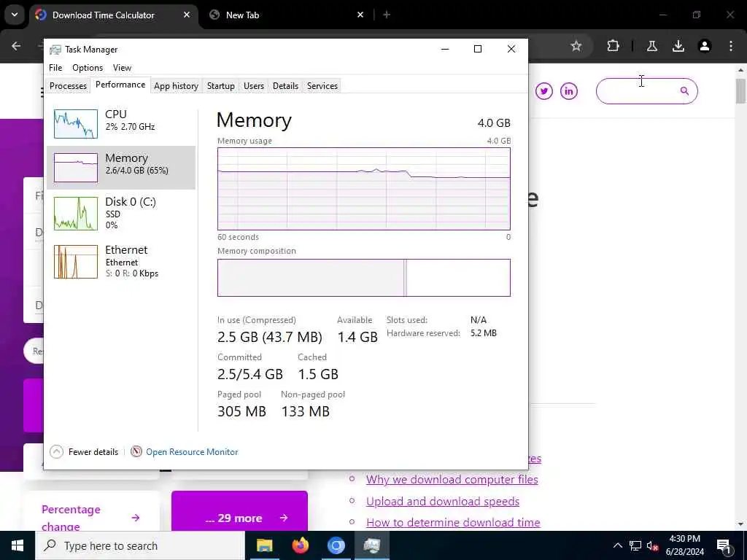Open the Chrome extensions puzzle icon
The image size is (747, 560).
(613, 46)
